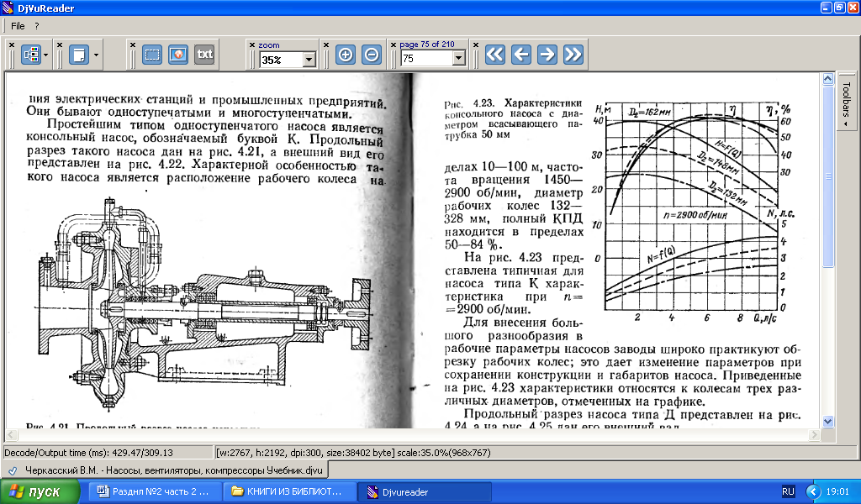This screenshot has height=504, width=861.
Task: Switch to Раздел №2 часть 2 taskbar item
Action: (156, 492)
